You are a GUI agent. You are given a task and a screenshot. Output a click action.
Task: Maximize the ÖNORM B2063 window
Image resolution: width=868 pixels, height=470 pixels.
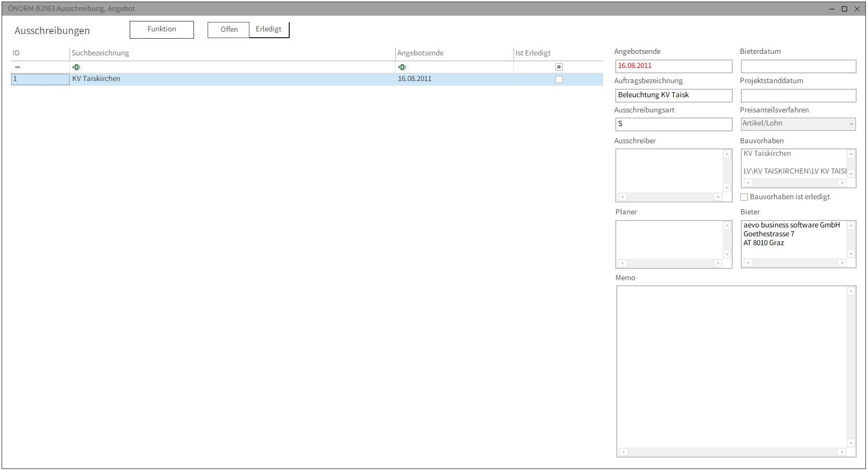click(x=844, y=9)
